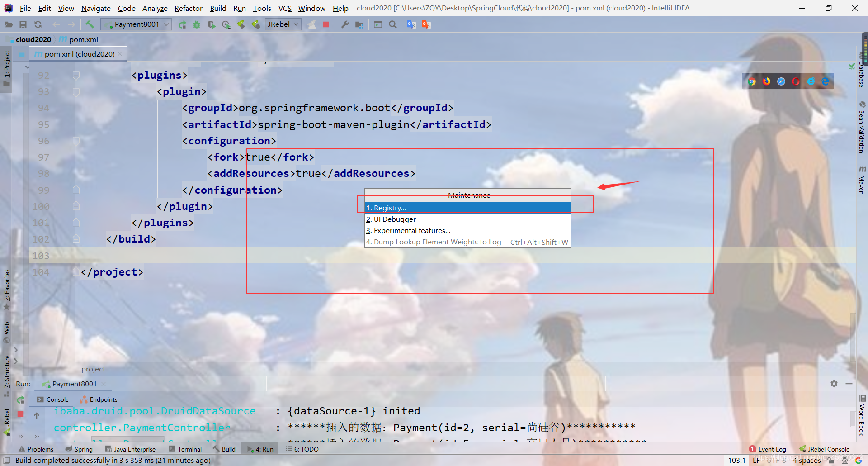Close the pom.xml (cloud2020) tab
This screenshot has width=868, height=466.
click(120, 54)
